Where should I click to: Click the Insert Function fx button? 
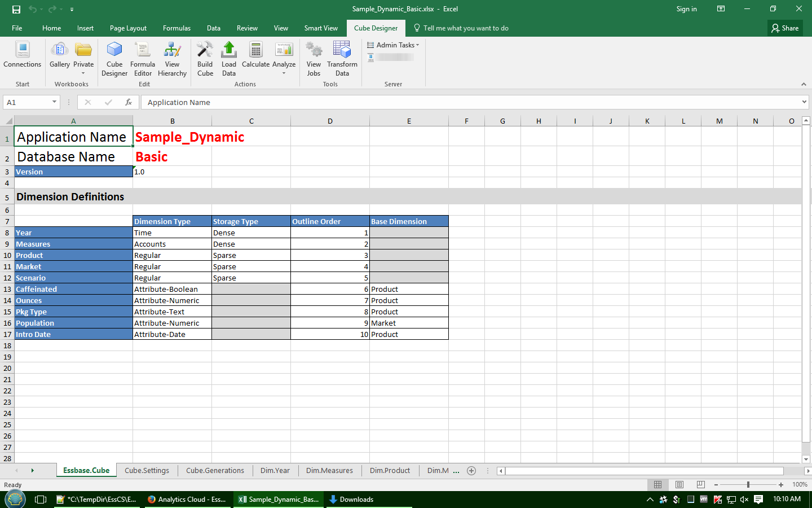click(129, 102)
